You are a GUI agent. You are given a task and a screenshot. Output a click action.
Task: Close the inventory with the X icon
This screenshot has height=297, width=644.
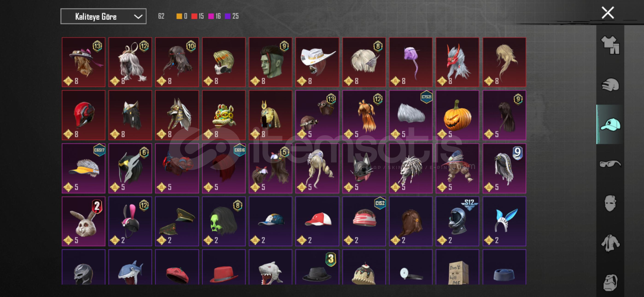coord(608,13)
